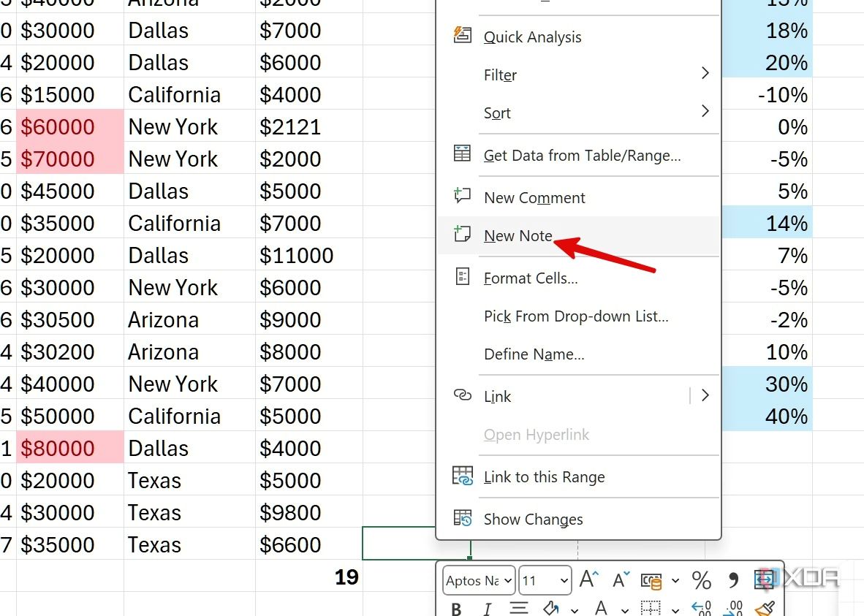Toggle bold formatting
This screenshot has height=616, width=864.
pyautogui.click(x=455, y=609)
